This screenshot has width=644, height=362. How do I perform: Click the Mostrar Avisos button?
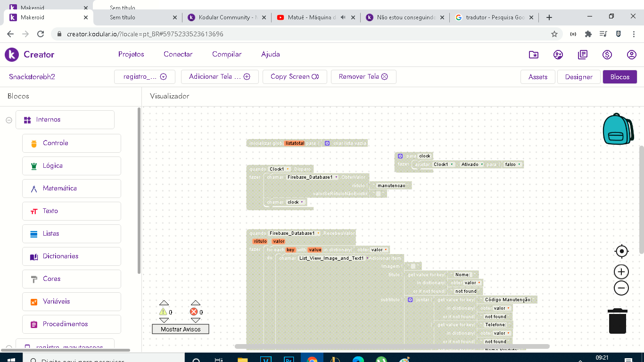click(181, 329)
